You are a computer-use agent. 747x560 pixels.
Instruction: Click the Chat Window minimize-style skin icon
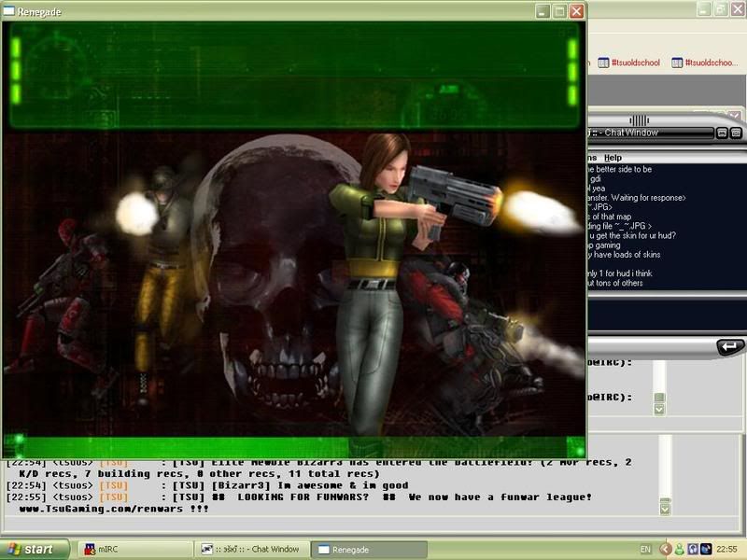(x=722, y=133)
